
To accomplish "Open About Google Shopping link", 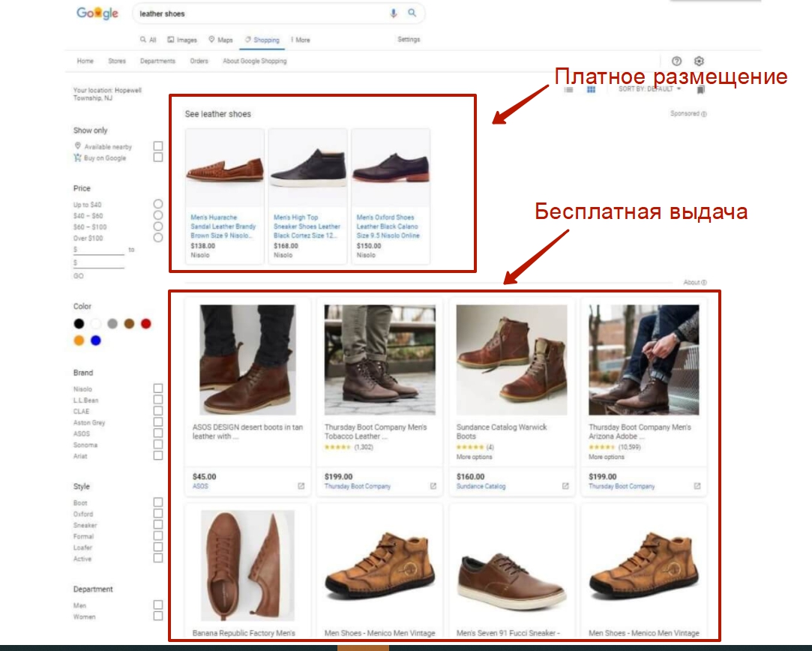I will (255, 61).
